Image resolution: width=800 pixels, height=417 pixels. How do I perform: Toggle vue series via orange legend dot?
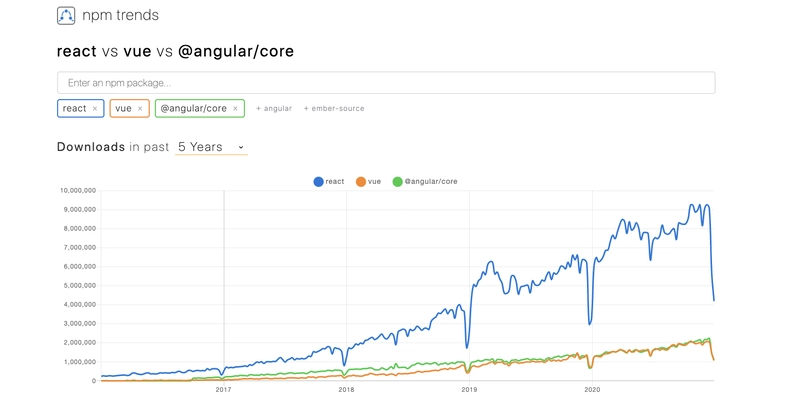[x=361, y=182]
